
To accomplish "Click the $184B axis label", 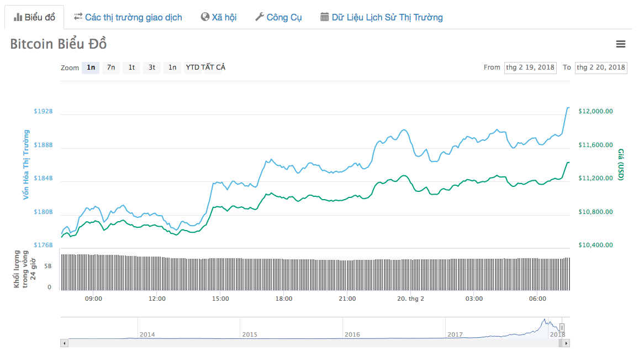I will click(43, 179).
